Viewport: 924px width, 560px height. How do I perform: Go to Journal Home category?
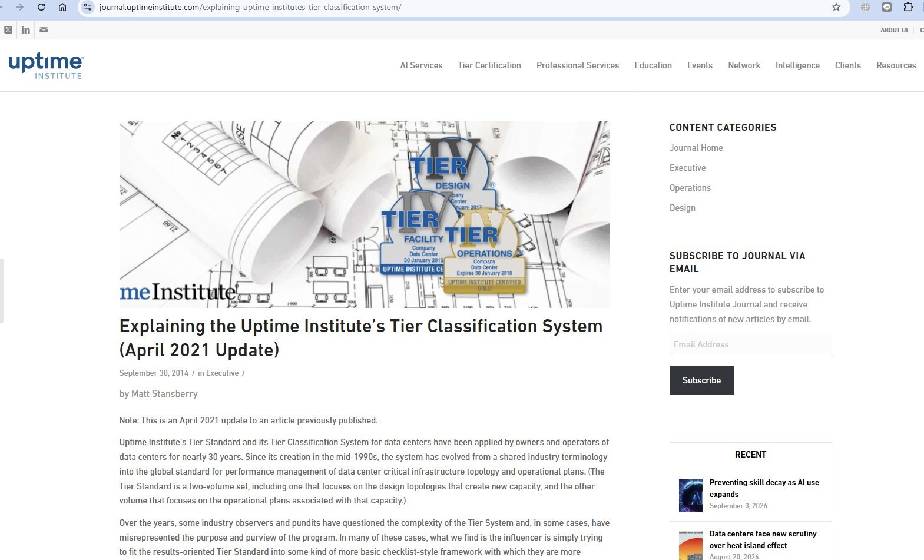click(696, 148)
